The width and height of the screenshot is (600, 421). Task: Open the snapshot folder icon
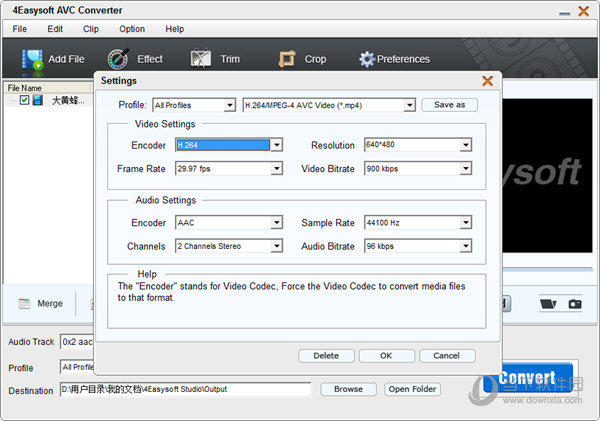click(548, 304)
